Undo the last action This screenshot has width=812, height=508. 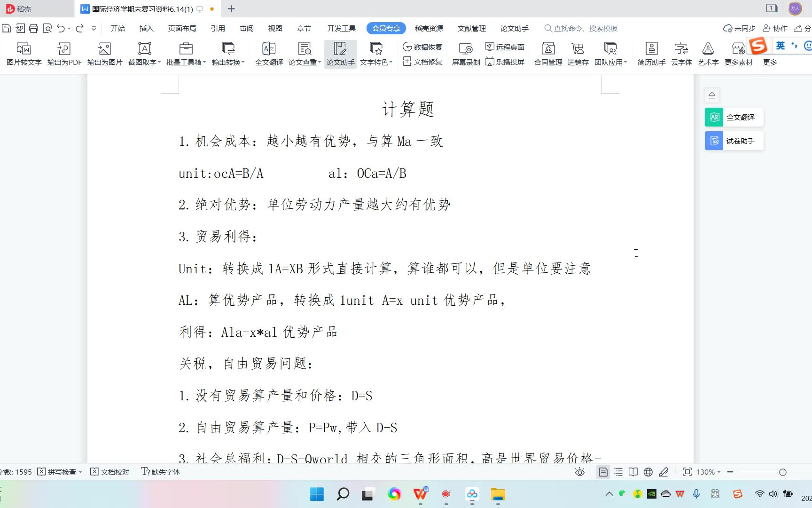tap(61, 28)
